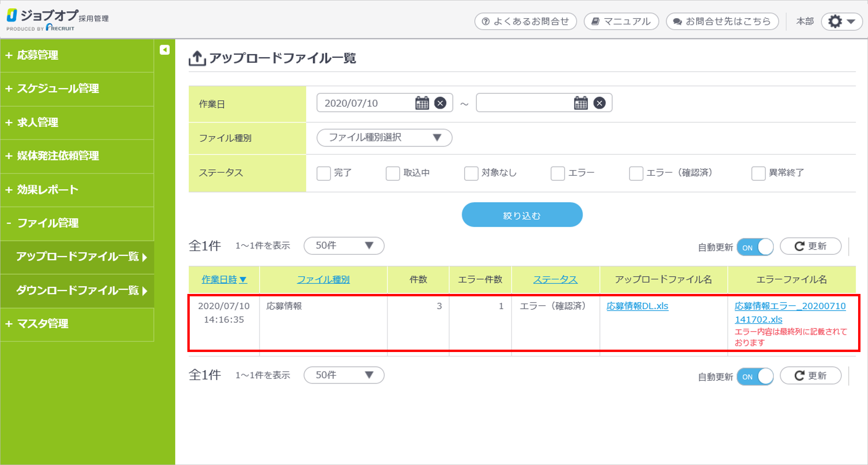
Task: Turn off the top 自動更新 toggle
Action: coord(755,247)
